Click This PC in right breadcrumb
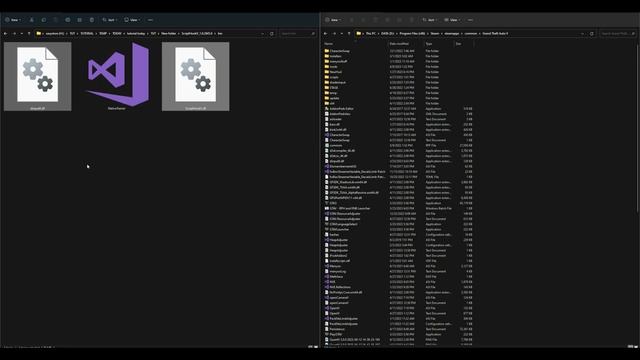 [371, 33]
